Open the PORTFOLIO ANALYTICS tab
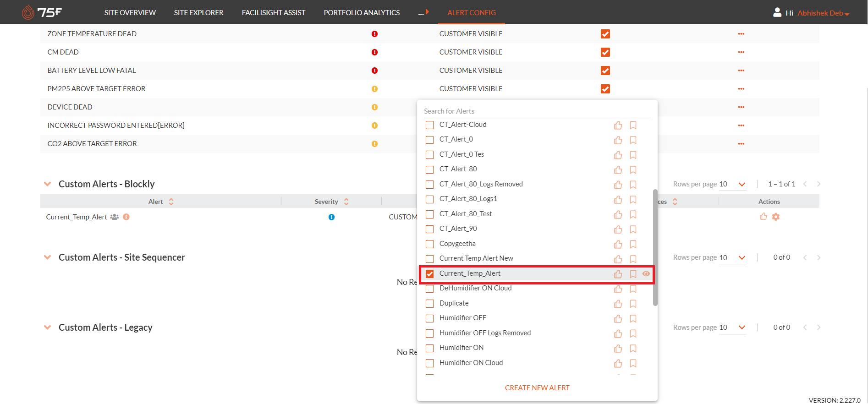The width and height of the screenshot is (868, 404). click(x=362, y=12)
